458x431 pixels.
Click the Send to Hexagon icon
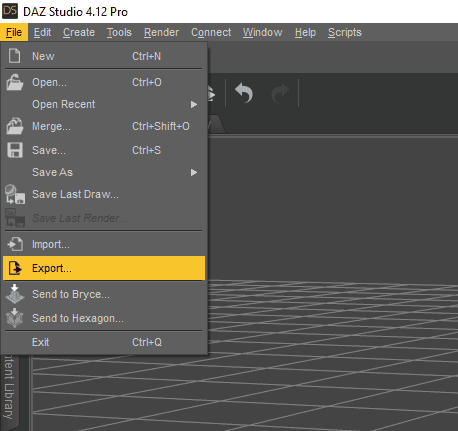[15, 318]
